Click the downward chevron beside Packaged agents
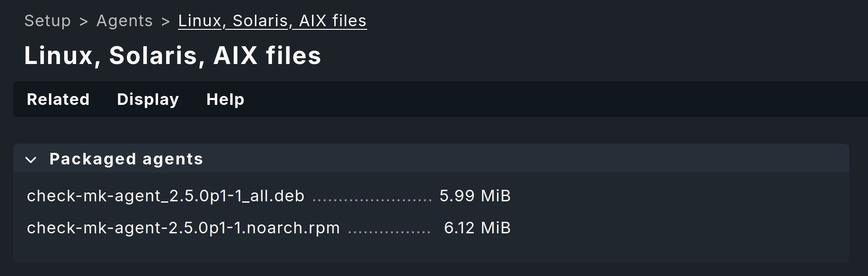This screenshot has height=276, width=868. coord(31,160)
